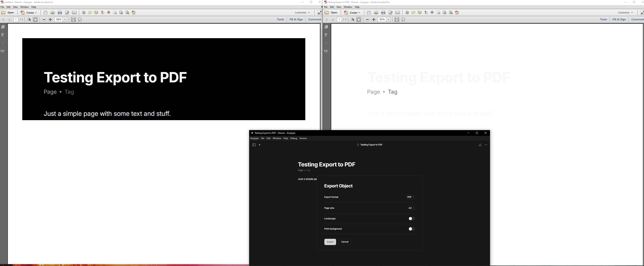Toggle Anytype sidebar icon

254,145
